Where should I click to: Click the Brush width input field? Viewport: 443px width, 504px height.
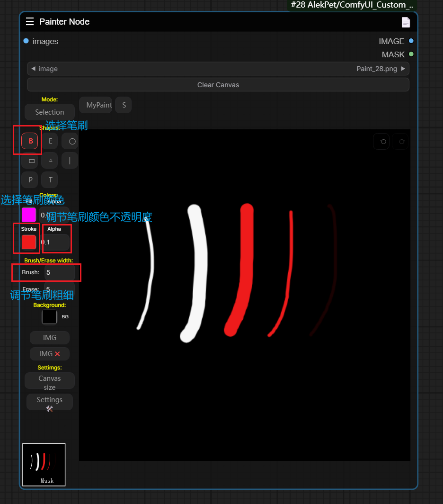(x=60, y=272)
